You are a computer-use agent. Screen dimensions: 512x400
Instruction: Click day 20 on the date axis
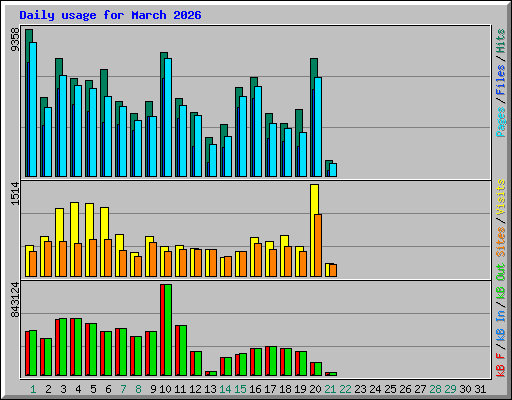tap(315, 389)
